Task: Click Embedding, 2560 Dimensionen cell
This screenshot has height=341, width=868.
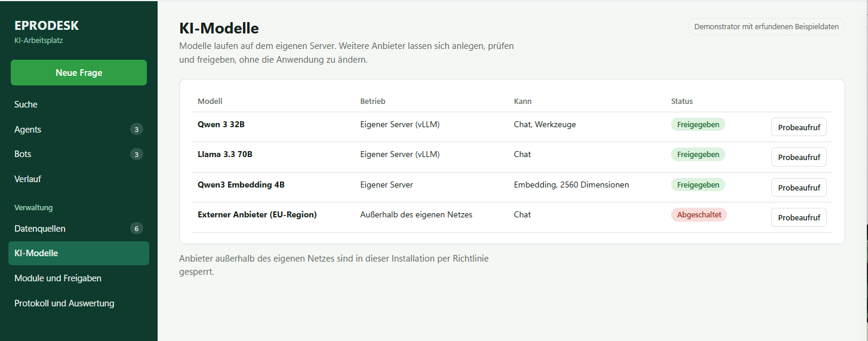Action: click(x=571, y=185)
